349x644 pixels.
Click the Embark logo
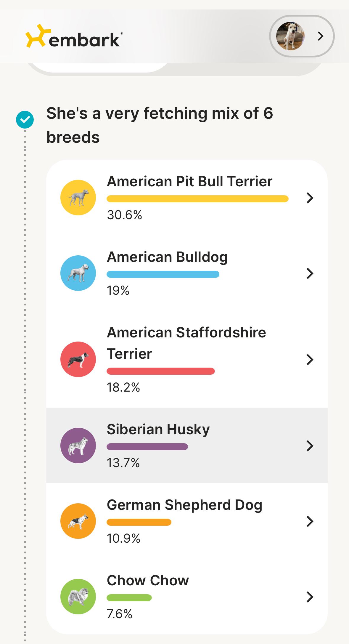point(73,37)
